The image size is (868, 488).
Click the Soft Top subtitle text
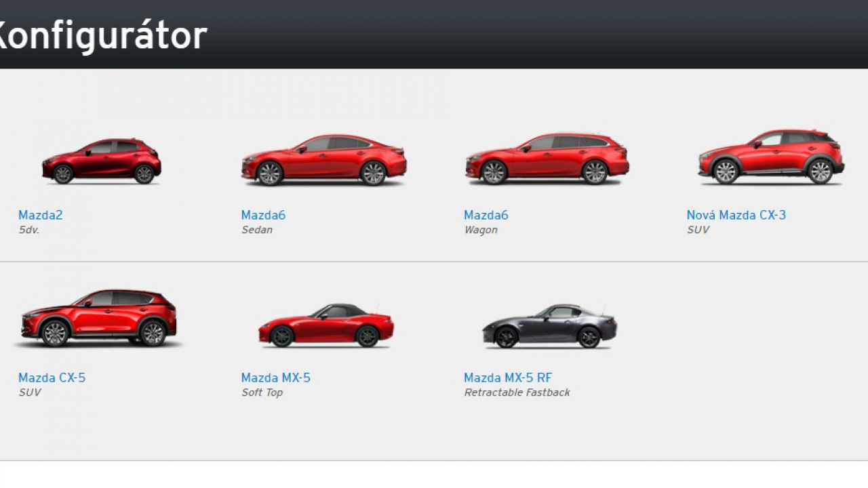(x=262, y=392)
